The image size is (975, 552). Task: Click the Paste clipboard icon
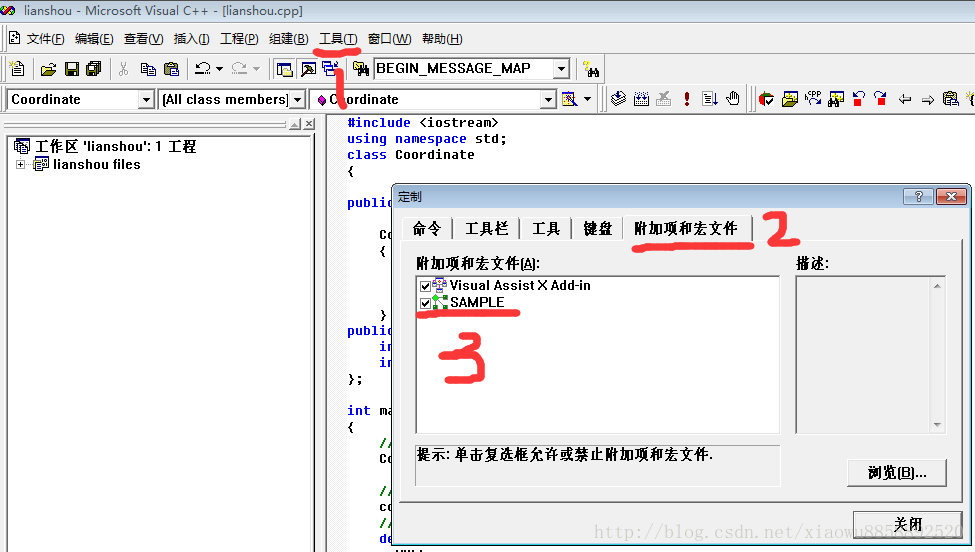point(171,69)
